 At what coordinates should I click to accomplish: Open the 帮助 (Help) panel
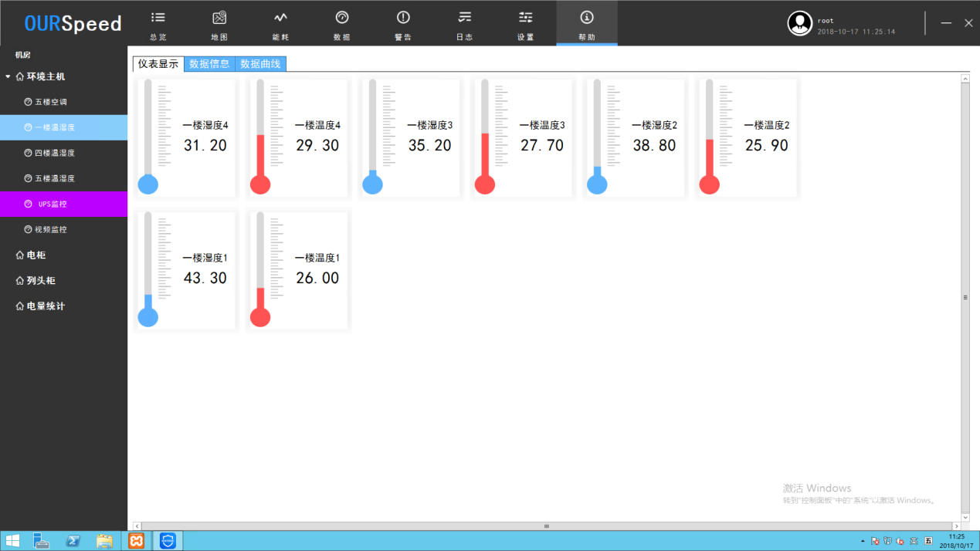pos(587,23)
